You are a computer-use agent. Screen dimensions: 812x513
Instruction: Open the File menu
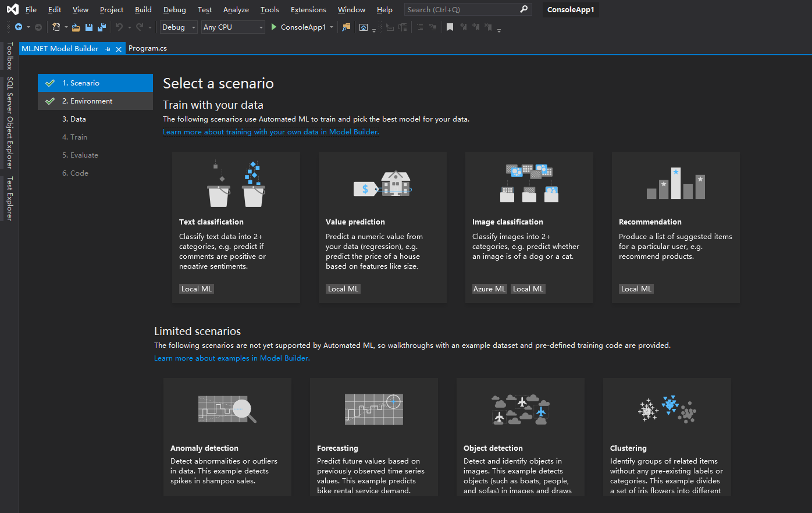point(31,9)
